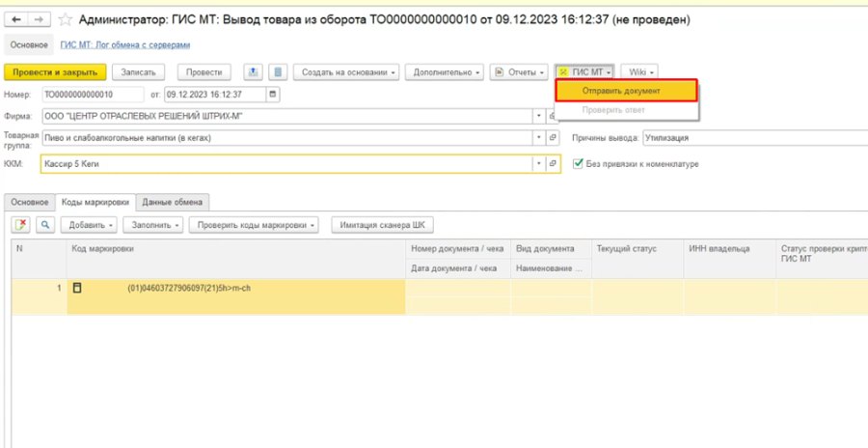
Task: Click the upload icon next to Провести
Action: (253, 72)
